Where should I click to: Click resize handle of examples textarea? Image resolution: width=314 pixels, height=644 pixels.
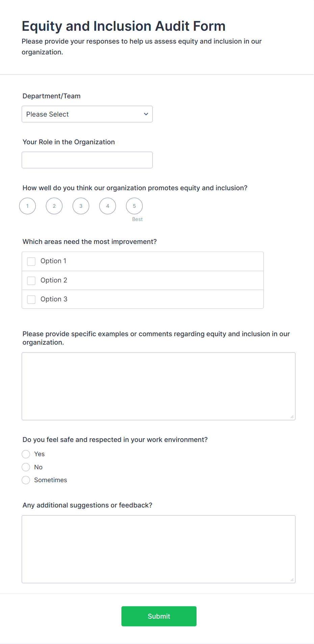pyautogui.click(x=292, y=417)
